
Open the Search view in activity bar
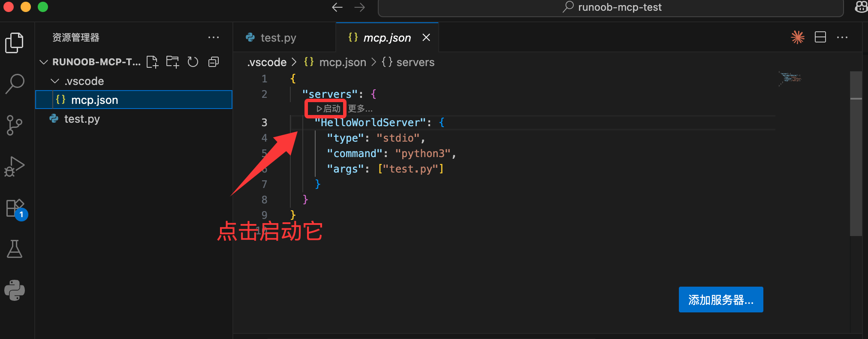tap(15, 83)
